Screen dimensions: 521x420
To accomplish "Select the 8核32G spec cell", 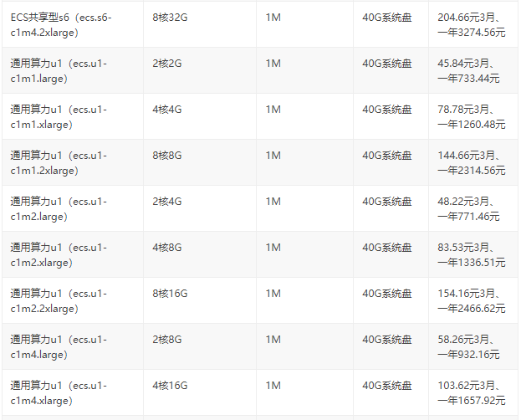I will click(170, 17).
